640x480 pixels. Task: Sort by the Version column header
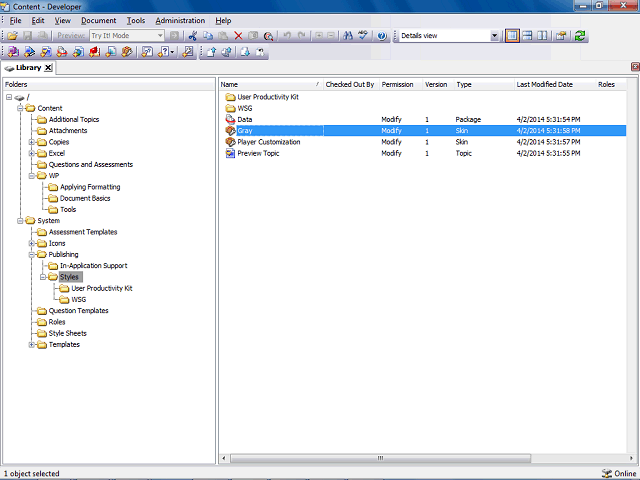click(438, 84)
